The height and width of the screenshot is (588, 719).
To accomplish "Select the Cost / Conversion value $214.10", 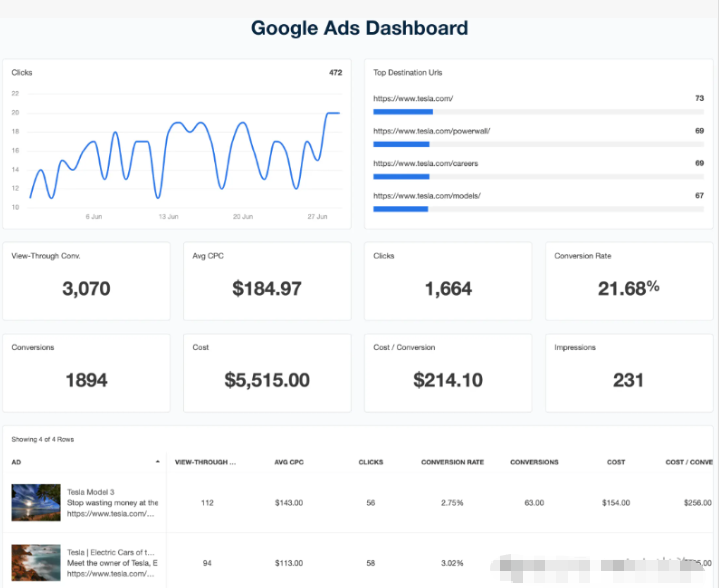I will point(448,380).
